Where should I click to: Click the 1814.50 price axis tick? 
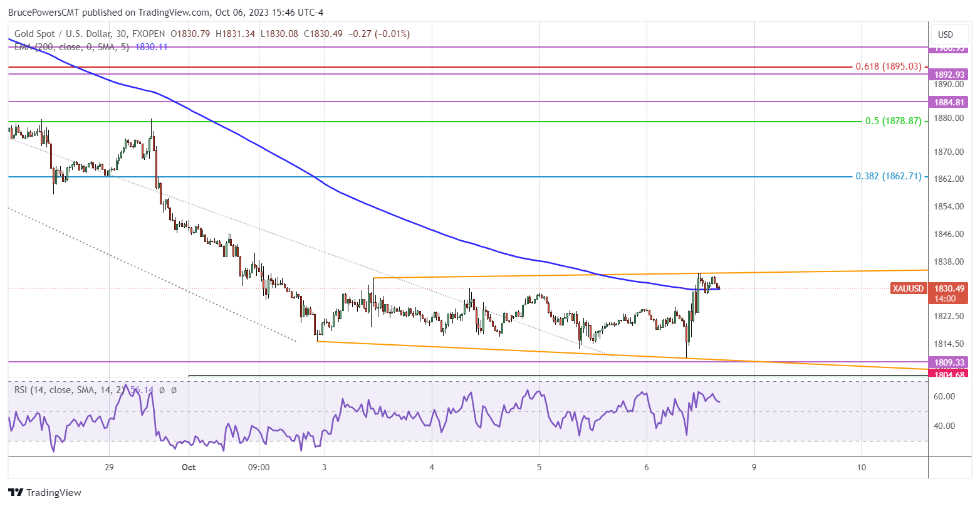click(949, 344)
